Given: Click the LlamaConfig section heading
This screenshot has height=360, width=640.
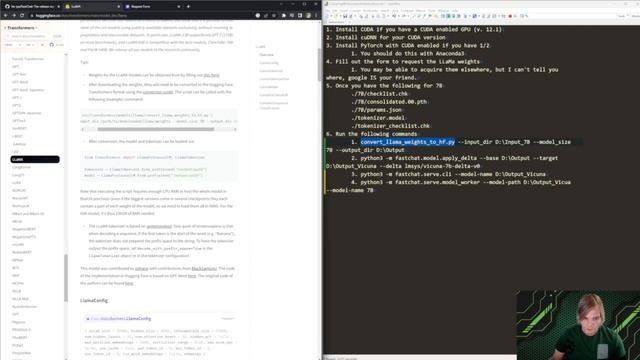Looking at the screenshot, I should point(94,300).
